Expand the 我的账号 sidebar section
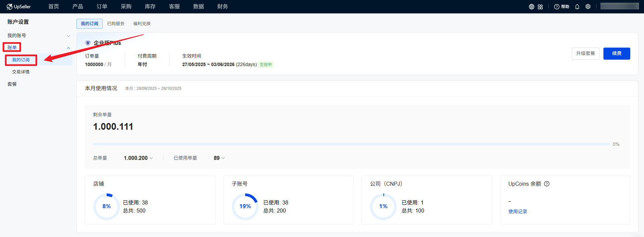Image resolution: width=644 pixels, height=237 pixels. [68, 36]
